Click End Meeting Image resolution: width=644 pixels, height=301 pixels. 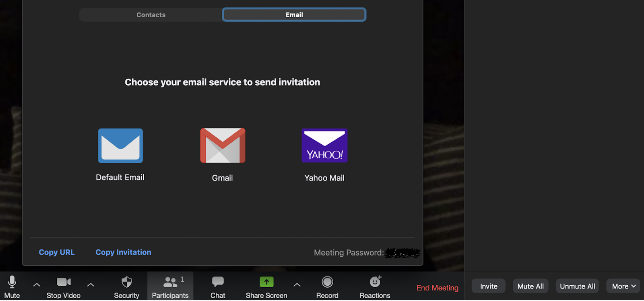tap(438, 288)
